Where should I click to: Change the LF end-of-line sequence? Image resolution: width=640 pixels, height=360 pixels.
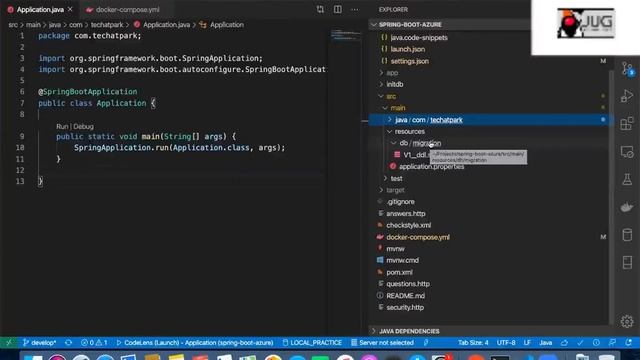527,342
